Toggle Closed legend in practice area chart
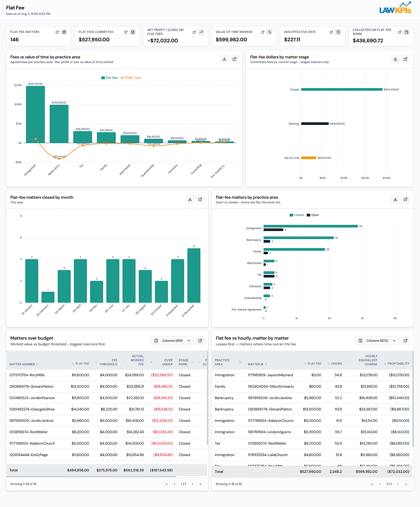420x507 pixels. point(297,215)
